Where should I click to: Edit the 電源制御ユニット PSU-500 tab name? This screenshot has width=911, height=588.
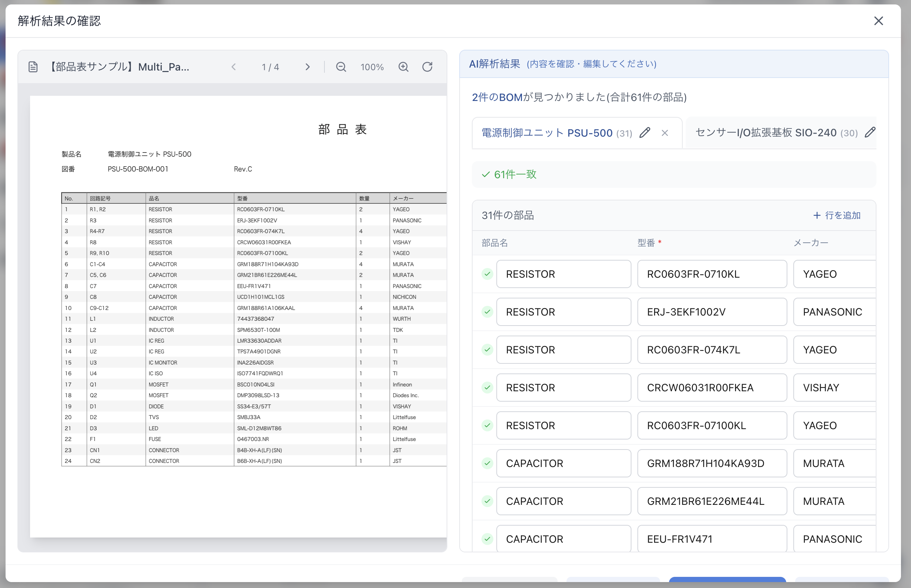tap(645, 133)
